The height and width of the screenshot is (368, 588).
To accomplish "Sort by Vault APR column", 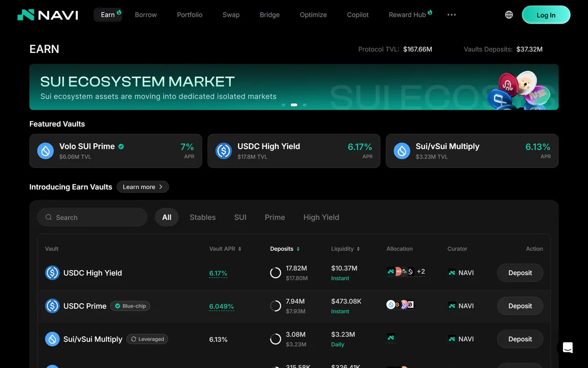I will coord(225,249).
